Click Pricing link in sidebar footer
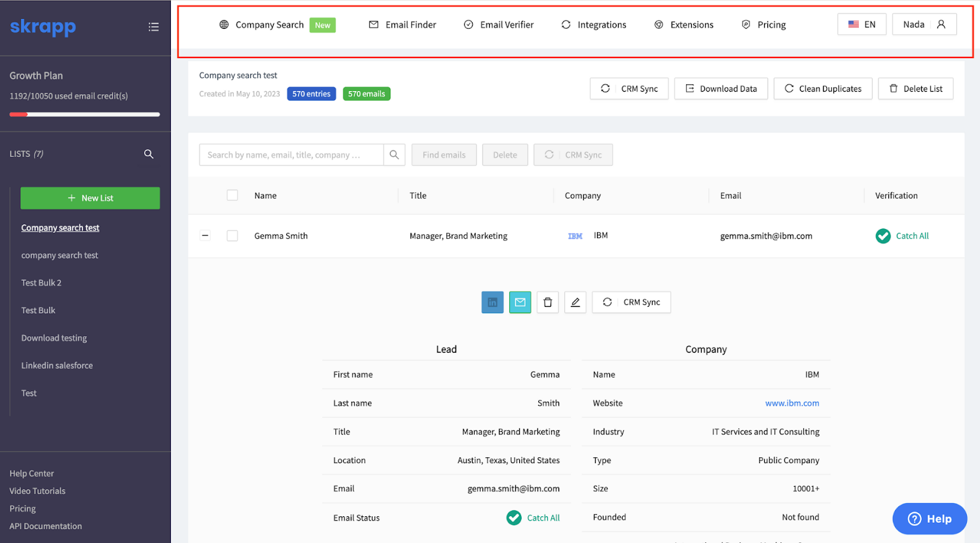 pyautogui.click(x=23, y=508)
